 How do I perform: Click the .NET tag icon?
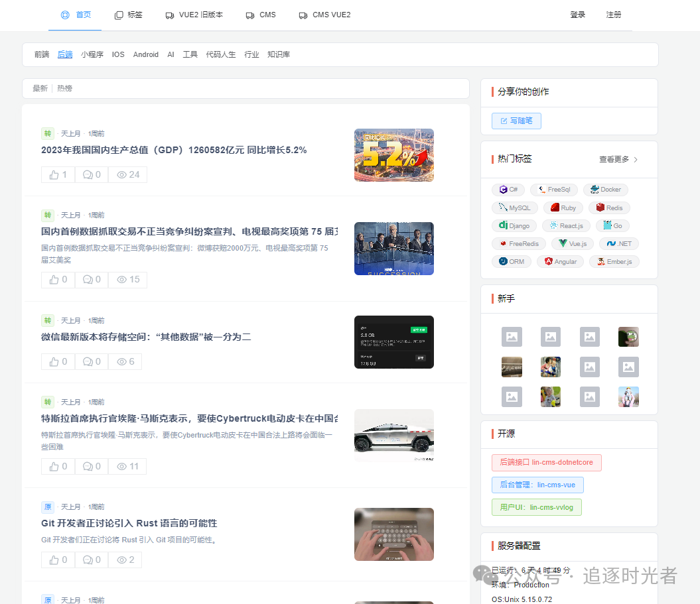(609, 243)
